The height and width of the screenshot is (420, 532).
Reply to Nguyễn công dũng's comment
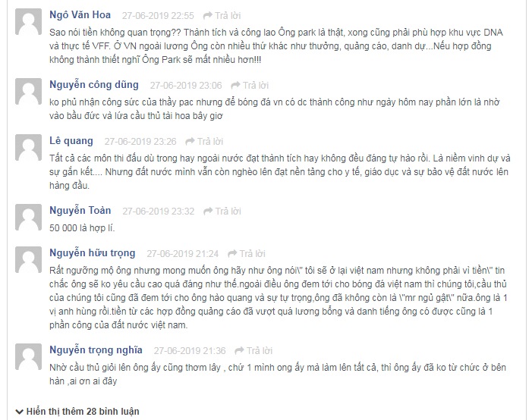(x=250, y=86)
